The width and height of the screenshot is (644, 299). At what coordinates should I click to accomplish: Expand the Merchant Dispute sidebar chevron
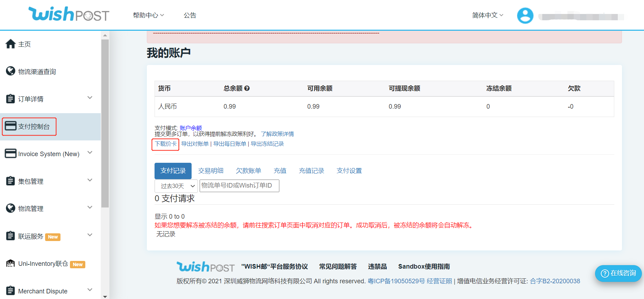pos(90,290)
